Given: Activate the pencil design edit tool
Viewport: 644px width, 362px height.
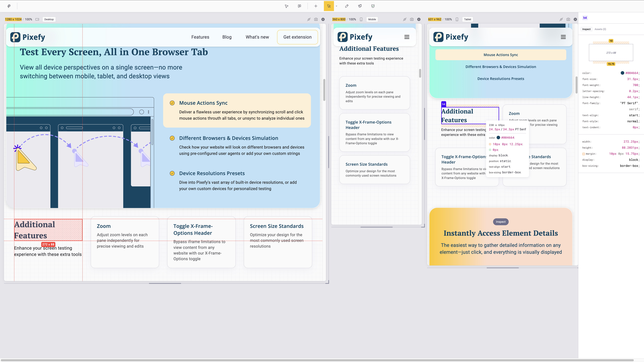Looking at the screenshot, I should point(347,6).
